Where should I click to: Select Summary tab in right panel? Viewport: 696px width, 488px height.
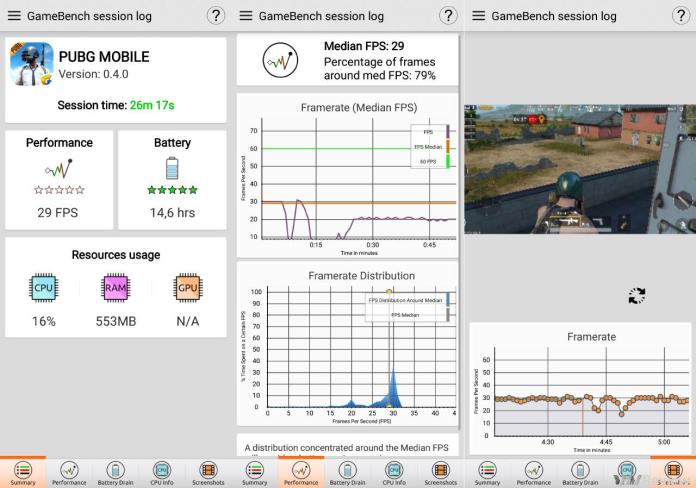click(x=487, y=473)
